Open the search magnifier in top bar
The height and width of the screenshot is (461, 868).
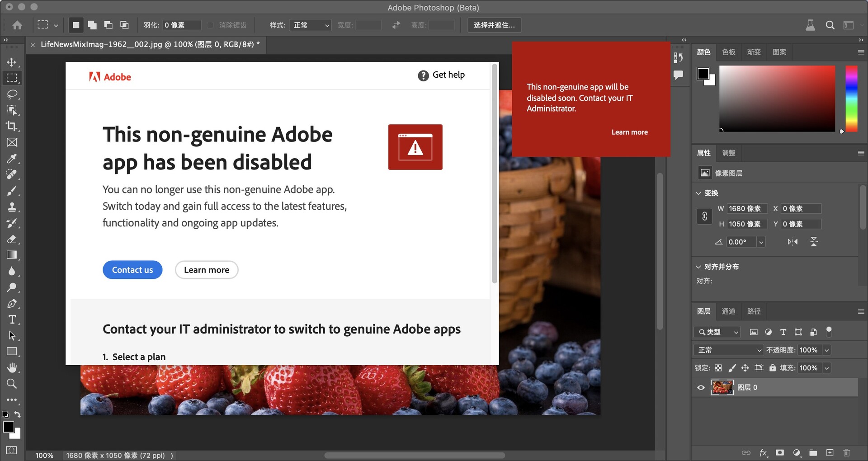pos(830,25)
